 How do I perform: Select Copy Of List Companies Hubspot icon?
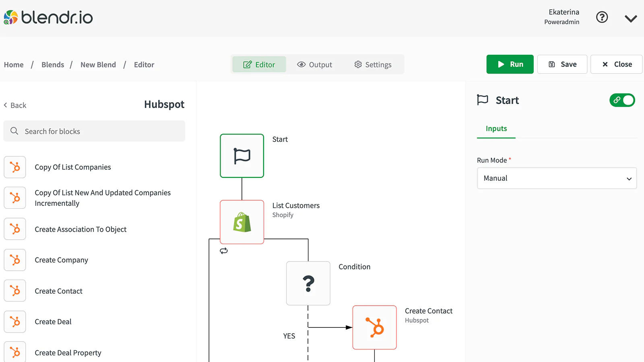[x=15, y=167]
